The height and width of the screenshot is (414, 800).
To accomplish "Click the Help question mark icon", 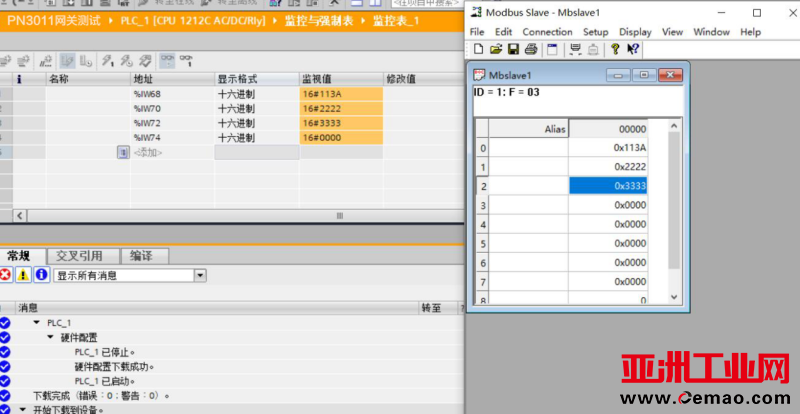I will [x=615, y=48].
